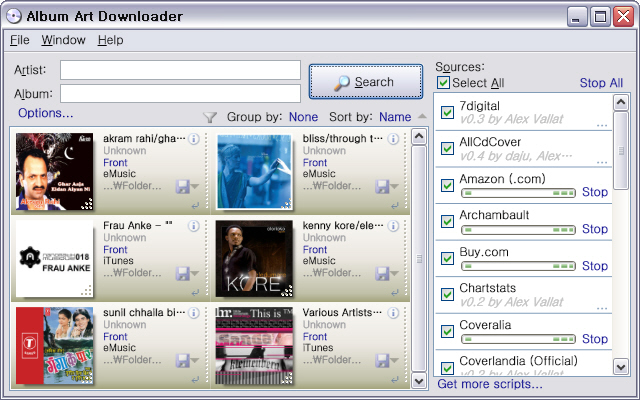Click the Album Art Downloader CD title icon
The image size is (640, 400).
[x=14, y=16]
